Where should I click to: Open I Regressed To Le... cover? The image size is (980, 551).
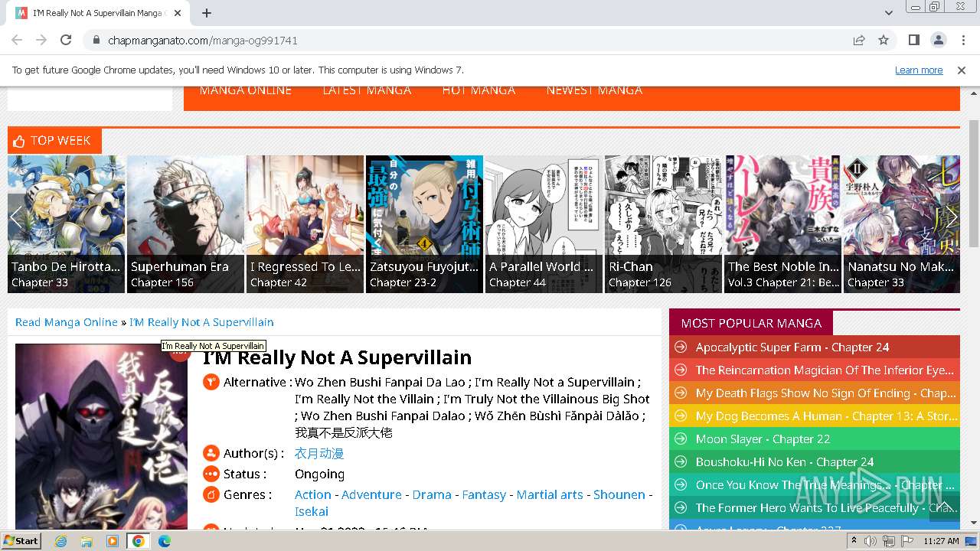(305, 223)
